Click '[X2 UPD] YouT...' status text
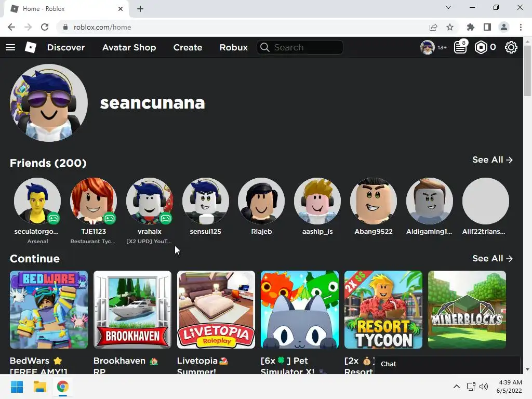 (x=149, y=241)
